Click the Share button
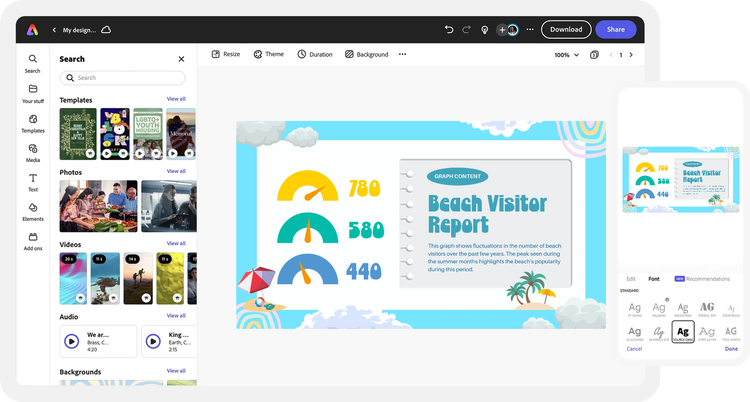Screen dimensions: 750x402 click(x=616, y=30)
